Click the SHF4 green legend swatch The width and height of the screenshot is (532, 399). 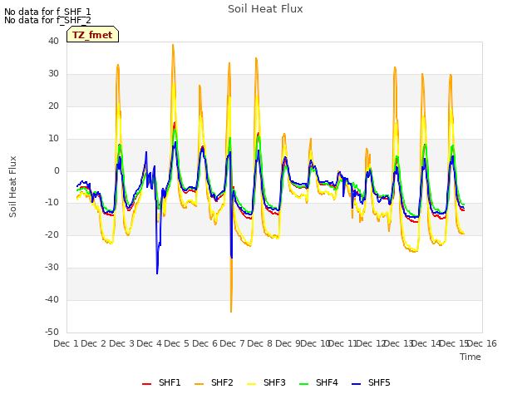point(304,383)
